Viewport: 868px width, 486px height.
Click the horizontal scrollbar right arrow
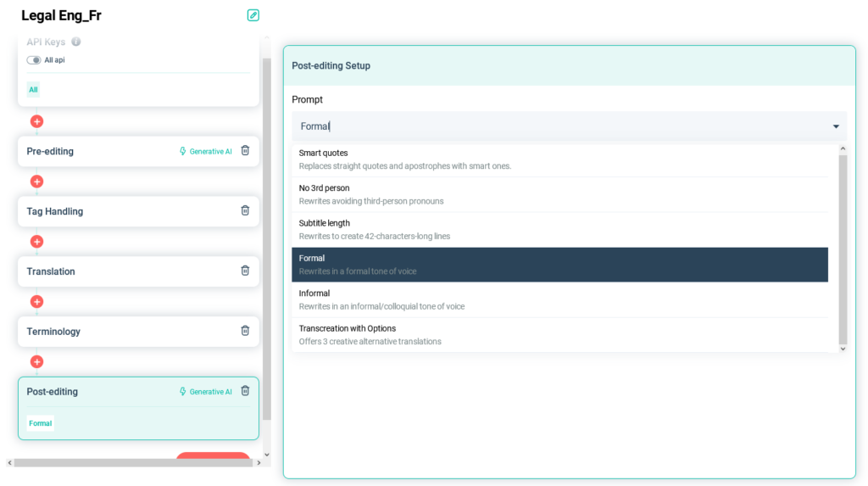(x=259, y=463)
